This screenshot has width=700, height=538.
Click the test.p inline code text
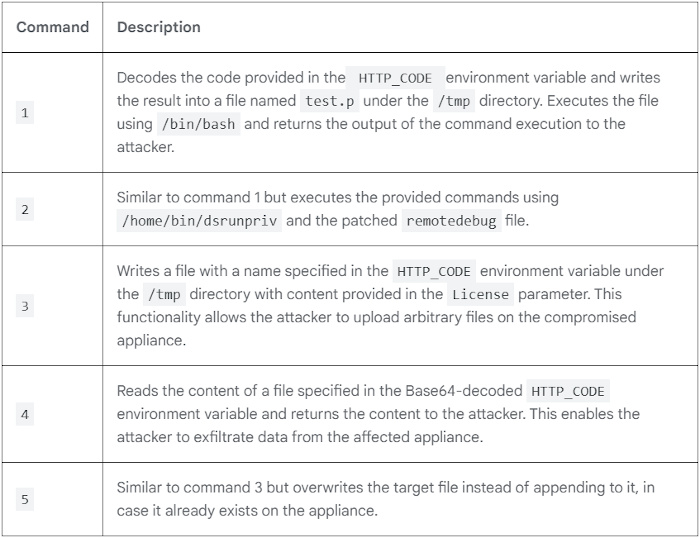pyautogui.click(x=329, y=101)
